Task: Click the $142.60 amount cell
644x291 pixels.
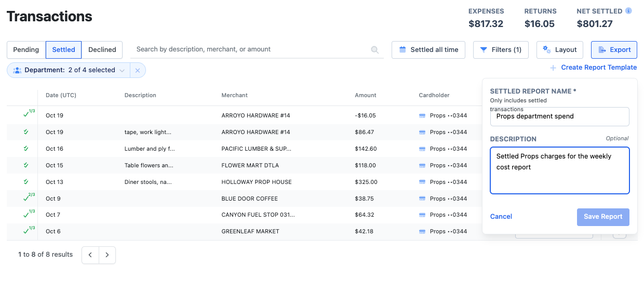Action: [366, 149]
